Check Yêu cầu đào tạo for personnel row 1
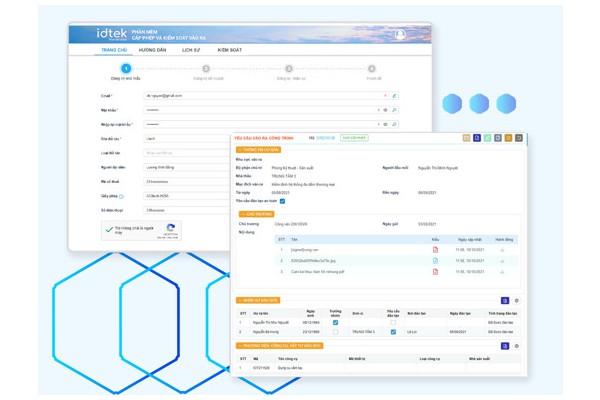This screenshot has width=600, height=400. [393, 323]
